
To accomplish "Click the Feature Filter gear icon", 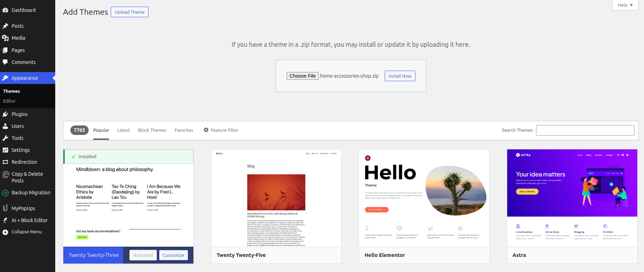I will point(206,130).
